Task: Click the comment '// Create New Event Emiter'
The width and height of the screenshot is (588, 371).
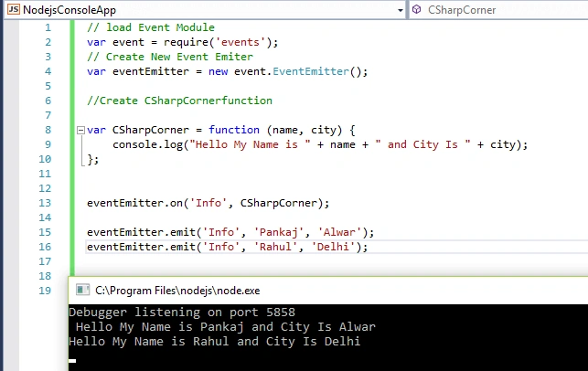Action: (x=170, y=57)
